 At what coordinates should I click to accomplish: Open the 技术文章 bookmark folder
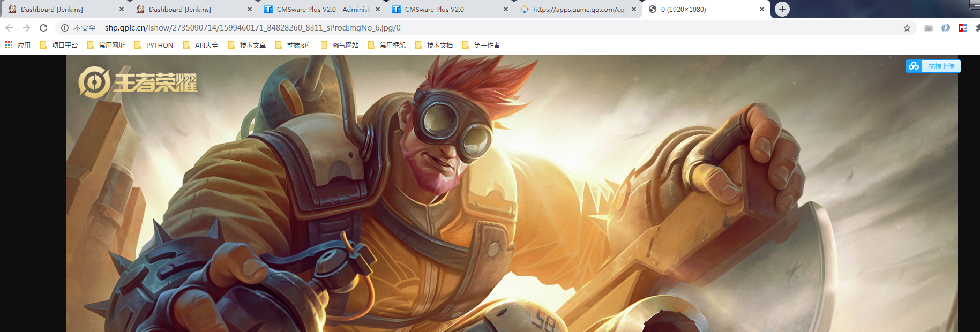247,45
